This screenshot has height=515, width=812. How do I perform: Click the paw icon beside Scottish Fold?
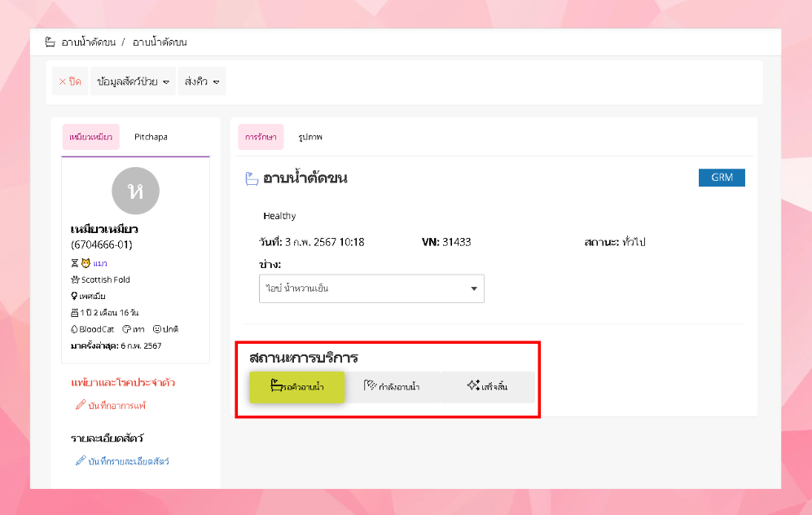pos(75,280)
